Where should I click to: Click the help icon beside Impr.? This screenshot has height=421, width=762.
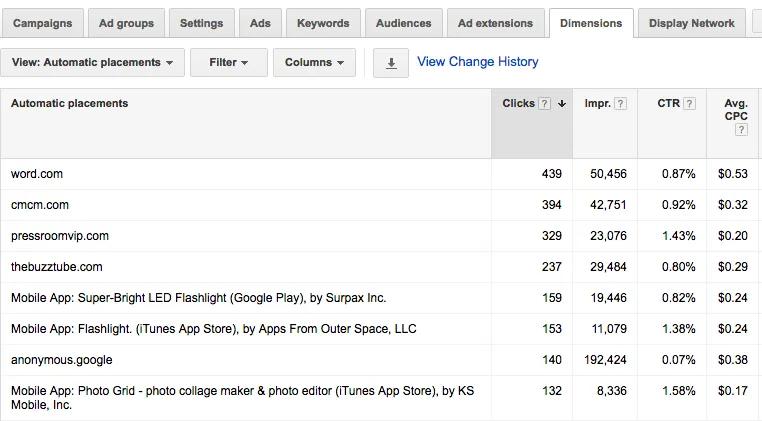[x=621, y=104]
